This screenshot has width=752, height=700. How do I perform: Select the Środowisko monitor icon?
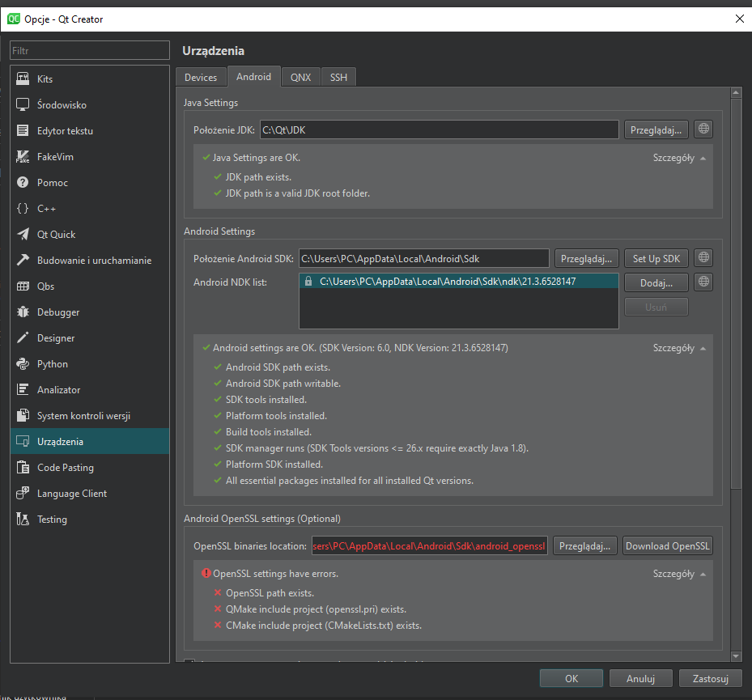point(23,104)
